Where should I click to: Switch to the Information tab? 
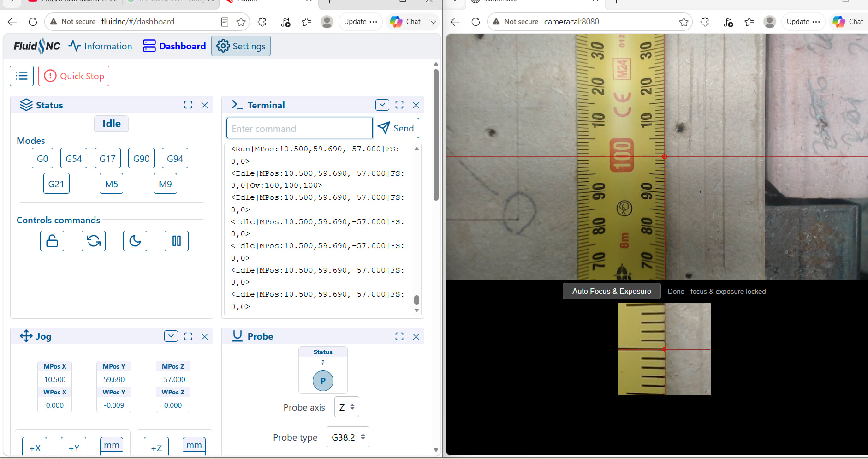[101, 46]
